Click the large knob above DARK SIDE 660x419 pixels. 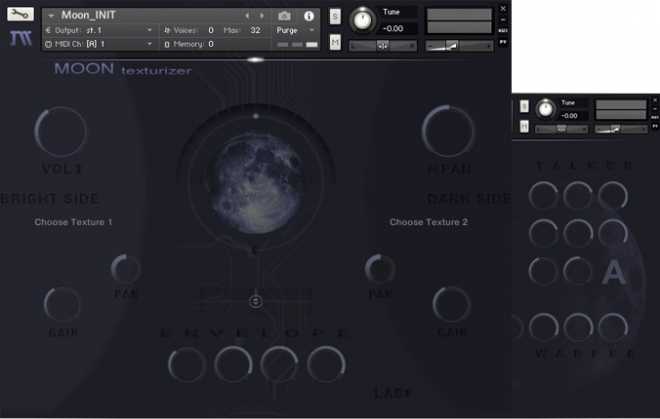448,131
